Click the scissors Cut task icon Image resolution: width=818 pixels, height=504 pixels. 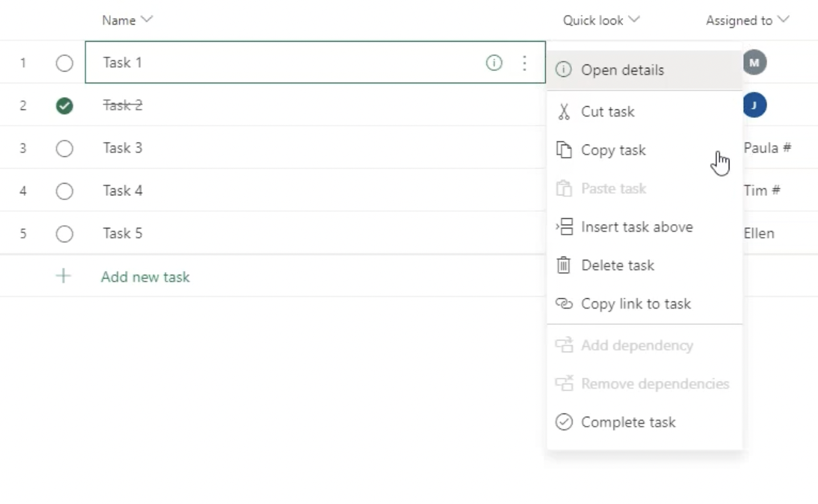[563, 112]
